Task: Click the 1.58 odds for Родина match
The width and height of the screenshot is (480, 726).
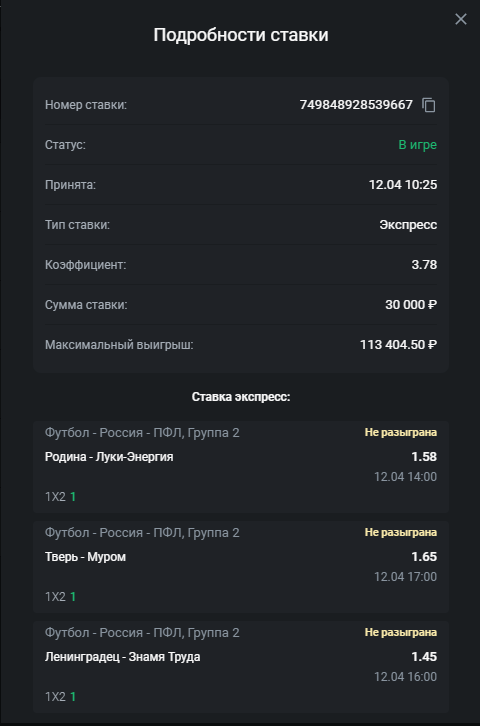Action: [424, 457]
